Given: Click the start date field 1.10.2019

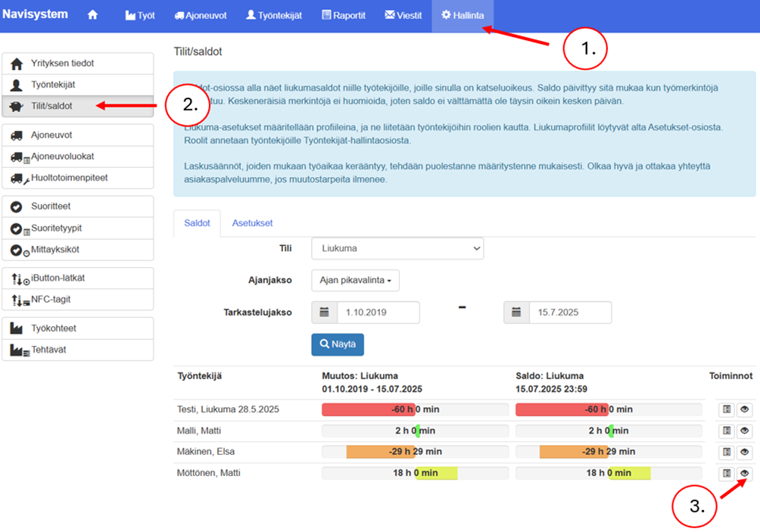Looking at the screenshot, I should [377, 312].
